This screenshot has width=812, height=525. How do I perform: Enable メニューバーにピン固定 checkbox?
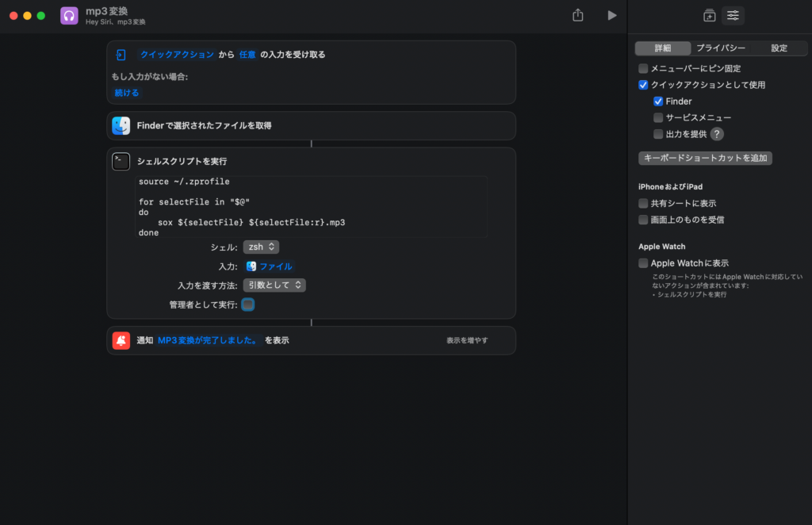coord(643,69)
